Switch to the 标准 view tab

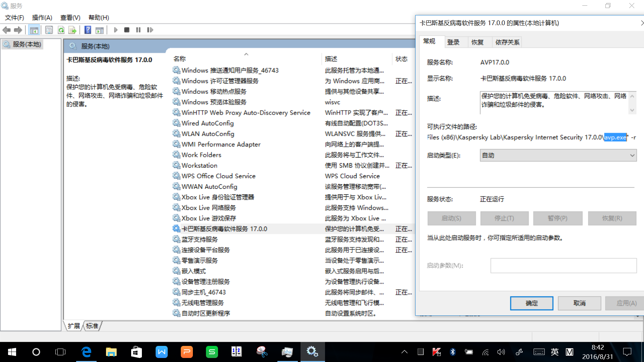92,326
